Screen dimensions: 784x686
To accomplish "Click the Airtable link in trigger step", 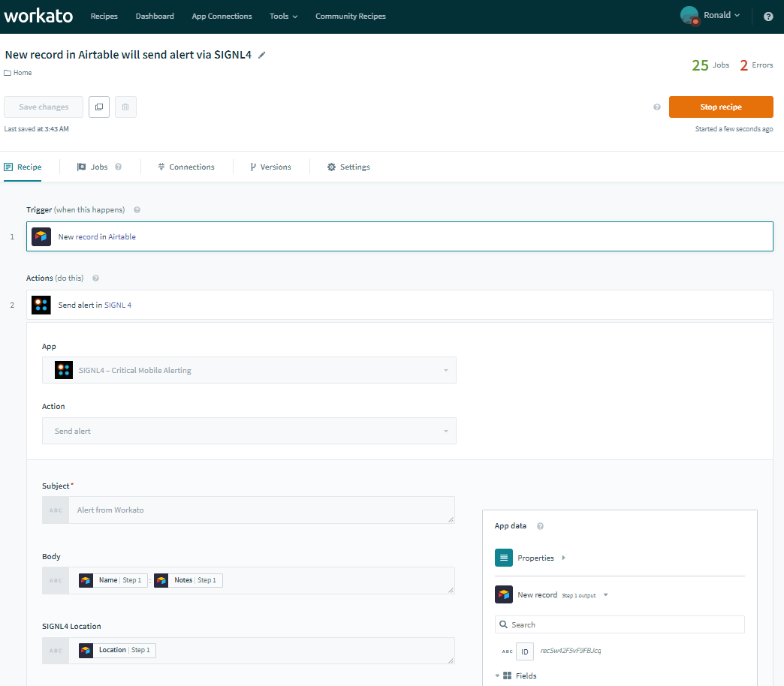I will coord(122,237).
